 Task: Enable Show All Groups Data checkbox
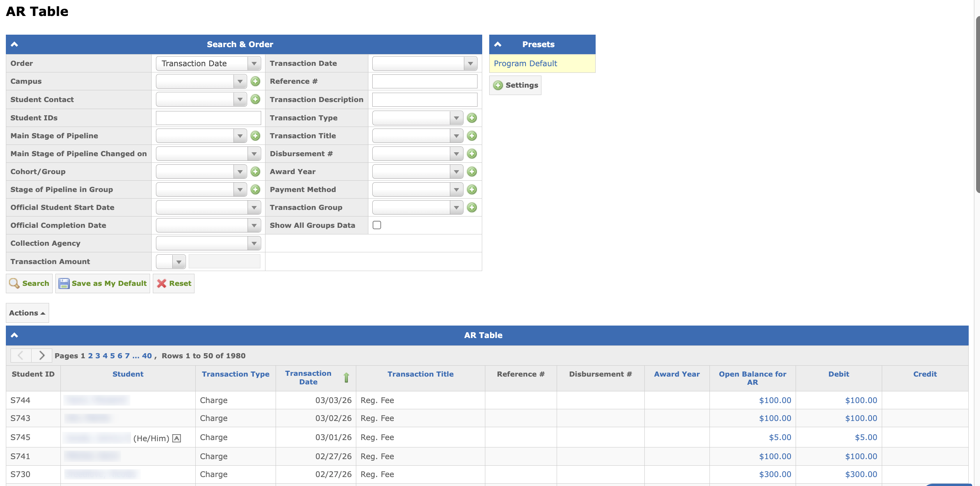tap(377, 225)
